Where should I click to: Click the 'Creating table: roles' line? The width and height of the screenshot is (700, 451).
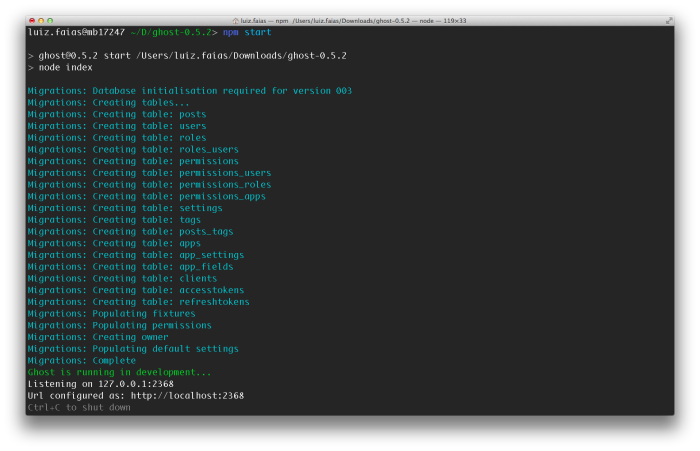pos(117,138)
